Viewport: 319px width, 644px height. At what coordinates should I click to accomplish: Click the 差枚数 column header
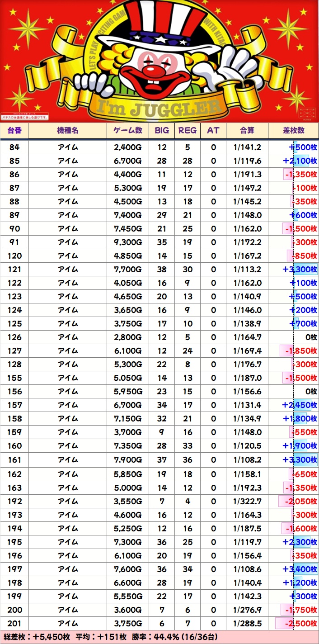(294, 131)
